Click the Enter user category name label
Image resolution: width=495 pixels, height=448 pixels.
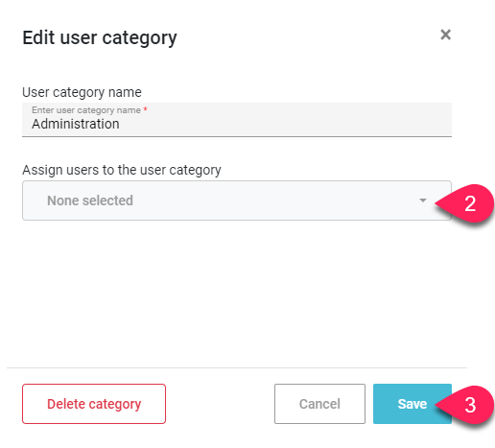(86, 110)
